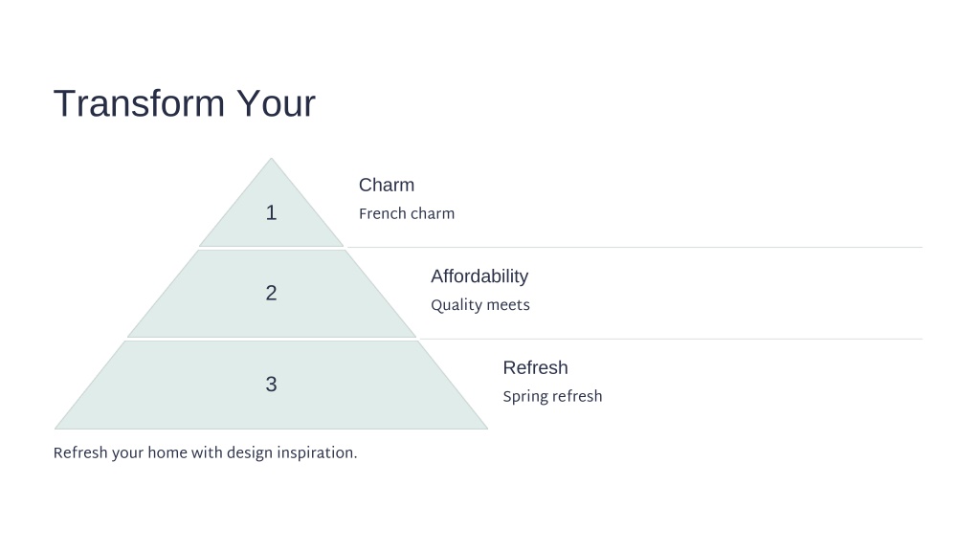Screen dimensions: 980x551
Task: Click divider line below Affordability section
Action: (x=671, y=340)
